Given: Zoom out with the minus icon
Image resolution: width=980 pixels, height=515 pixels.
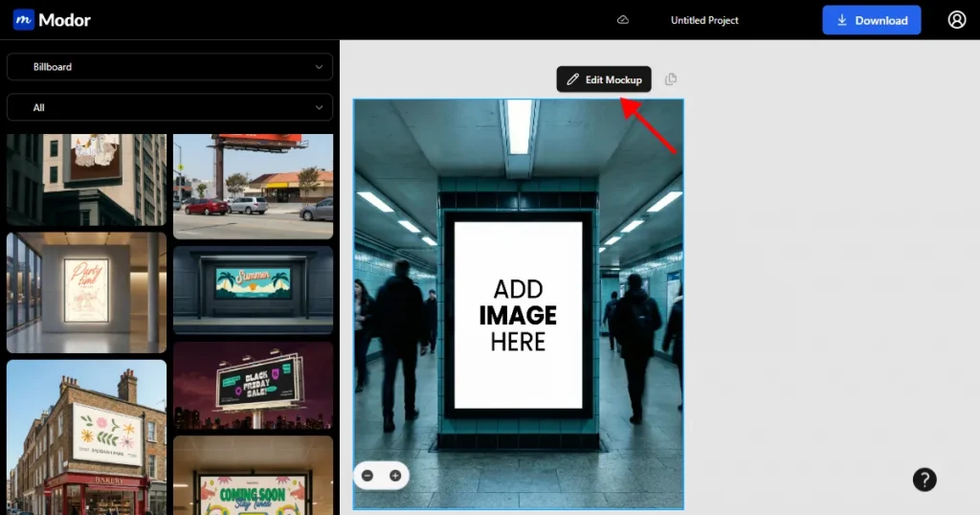Looking at the screenshot, I should [x=367, y=476].
